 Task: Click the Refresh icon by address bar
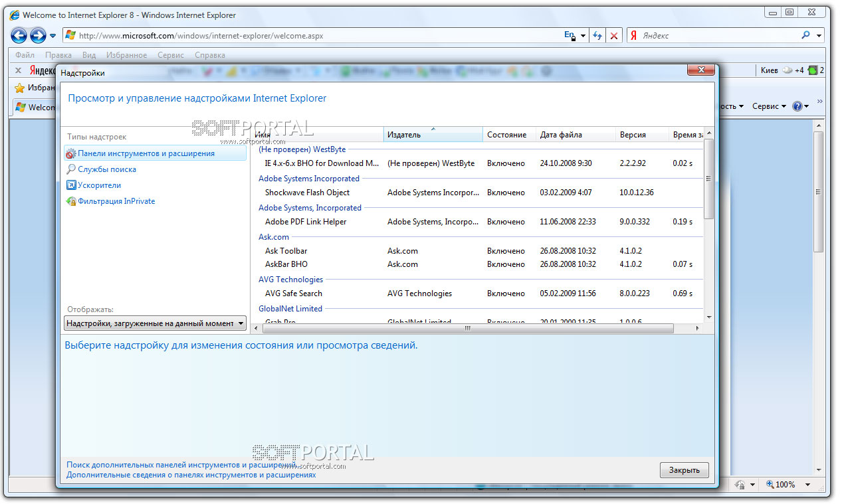pyautogui.click(x=597, y=36)
